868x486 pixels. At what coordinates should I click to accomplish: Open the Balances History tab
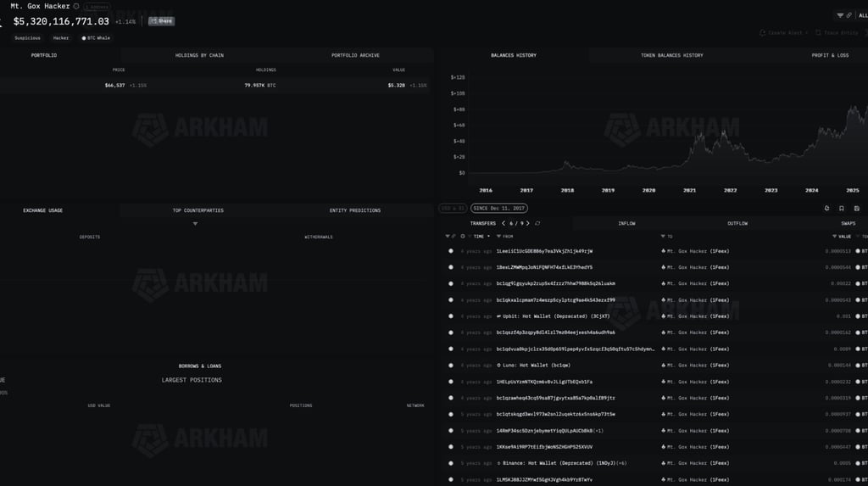coord(514,55)
